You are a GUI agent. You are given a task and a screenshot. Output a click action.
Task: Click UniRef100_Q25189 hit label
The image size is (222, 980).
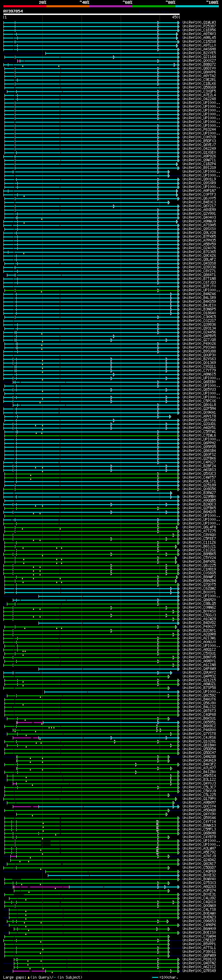pos(199,485)
